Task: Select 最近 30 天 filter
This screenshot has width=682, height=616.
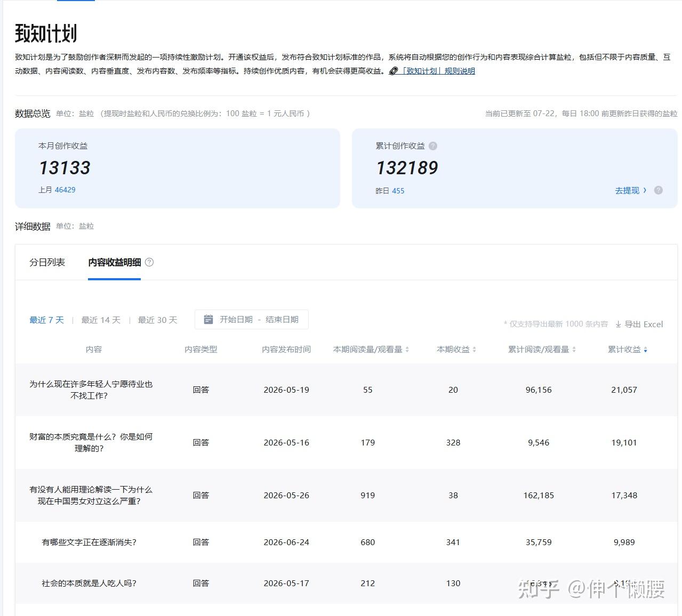Action: pos(157,320)
